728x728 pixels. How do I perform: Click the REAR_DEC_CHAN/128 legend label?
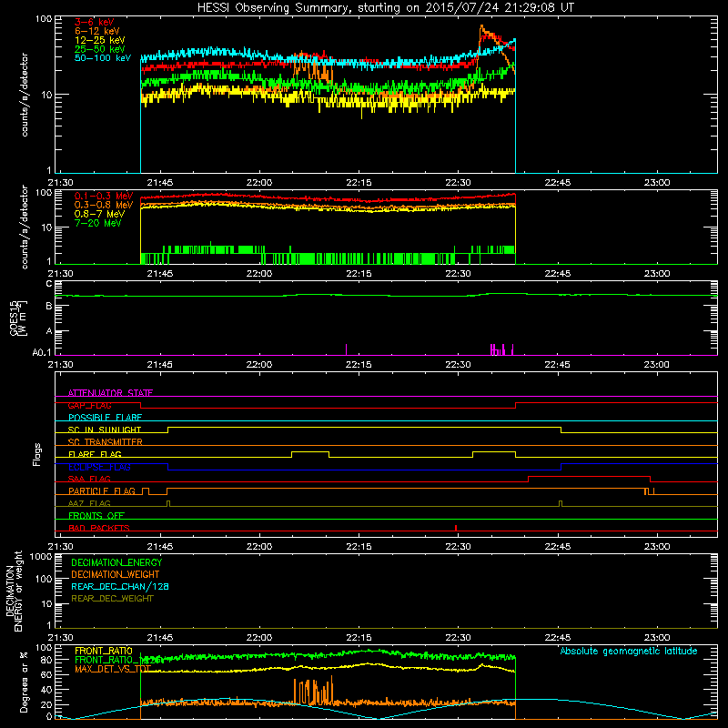(x=120, y=587)
